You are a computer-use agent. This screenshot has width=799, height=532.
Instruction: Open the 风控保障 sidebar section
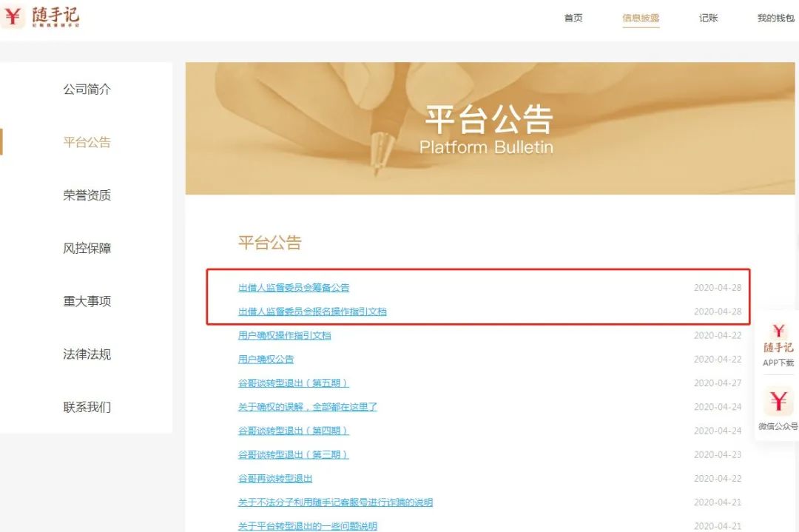(x=87, y=248)
